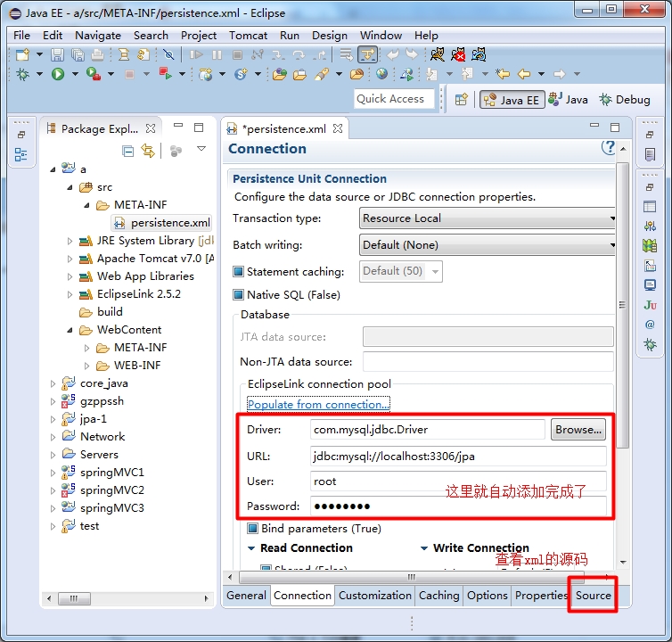Open the Connection help question mark icon
The image size is (672, 642).
point(608,148)
